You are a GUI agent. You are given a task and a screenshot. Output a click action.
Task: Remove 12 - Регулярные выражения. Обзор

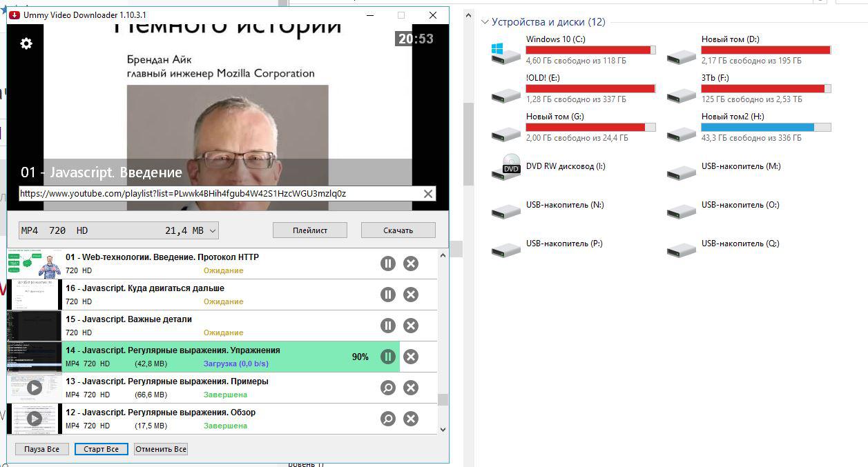click(411, 419)
